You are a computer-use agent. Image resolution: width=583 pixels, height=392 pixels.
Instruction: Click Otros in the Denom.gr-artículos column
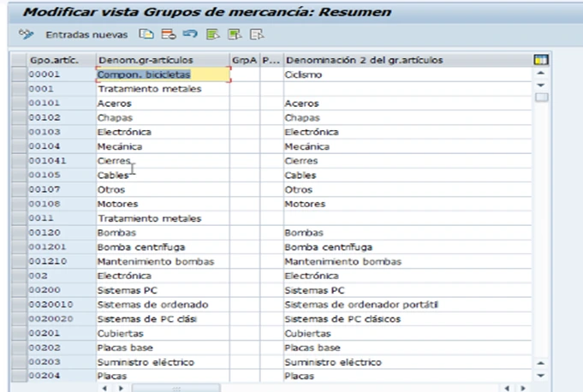[x=163, y=189]
